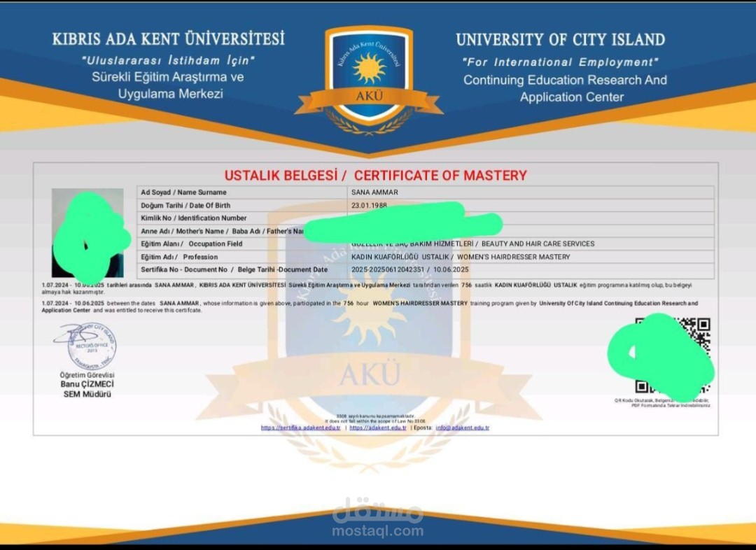Click the info@adakent.edu.tr email link
This screenshot has width=756, height=550.
click(x=463, y=428)
